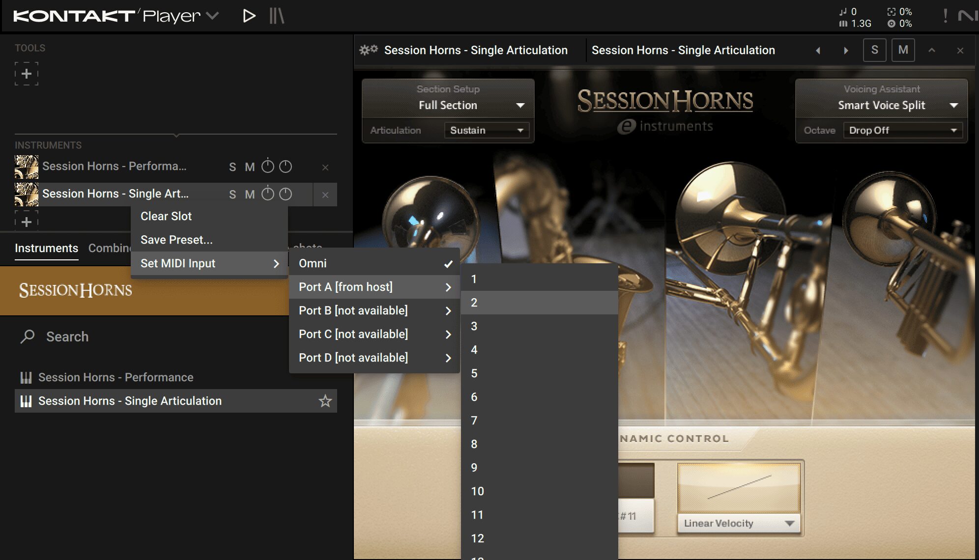The height and width of the screenshot is (560, 979).
Task: Add a tool with the plus slot
Action: coord(27,74)
